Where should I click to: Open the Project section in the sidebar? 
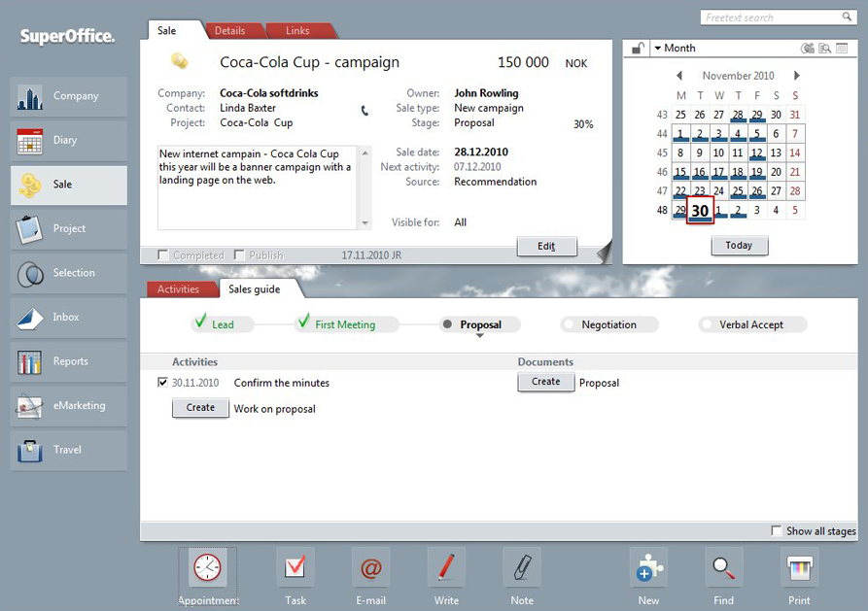[69, 229]
